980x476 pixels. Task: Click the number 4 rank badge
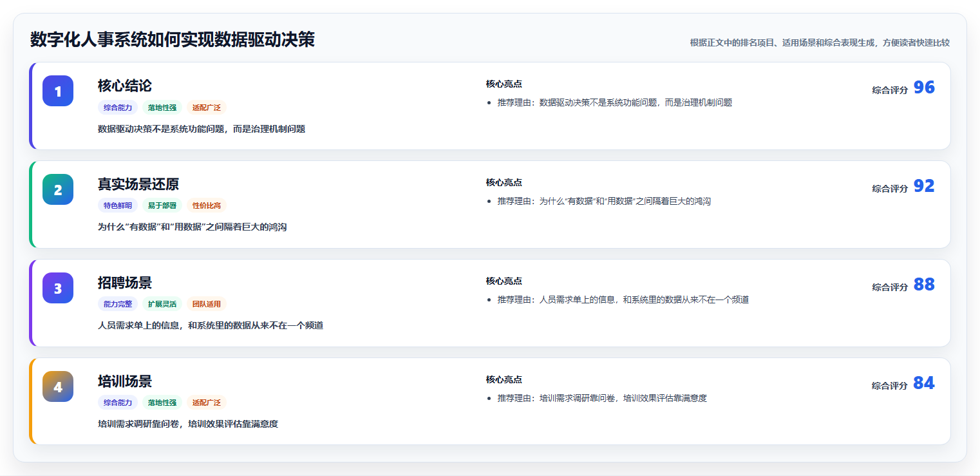(58, 386)
